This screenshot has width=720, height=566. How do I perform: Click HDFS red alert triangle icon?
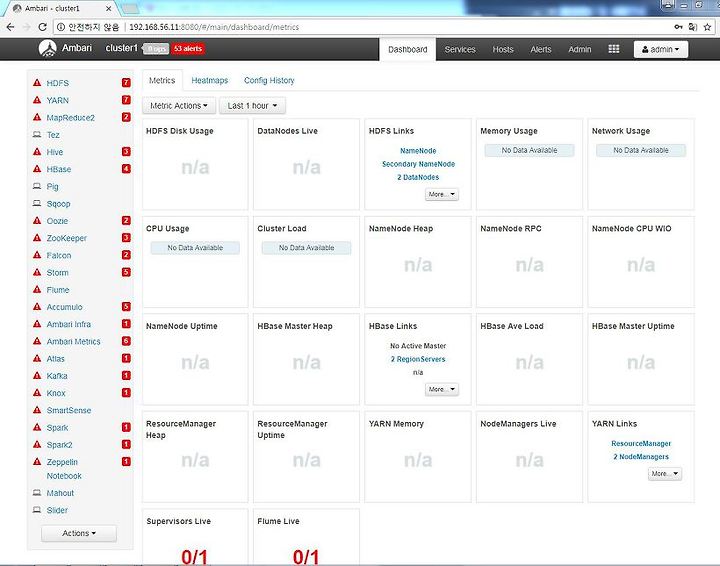point(37,83)
